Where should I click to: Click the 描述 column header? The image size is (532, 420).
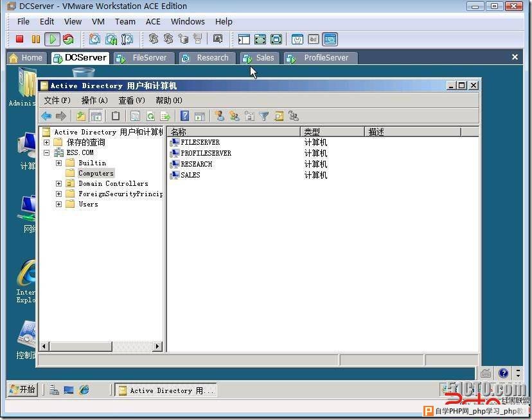point(412,132)
